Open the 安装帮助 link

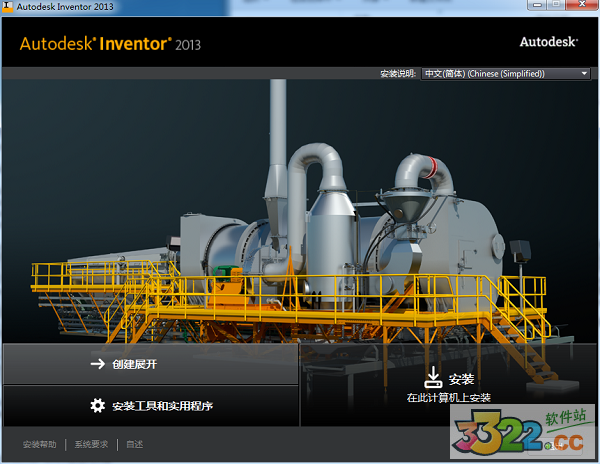pos(39,444)
